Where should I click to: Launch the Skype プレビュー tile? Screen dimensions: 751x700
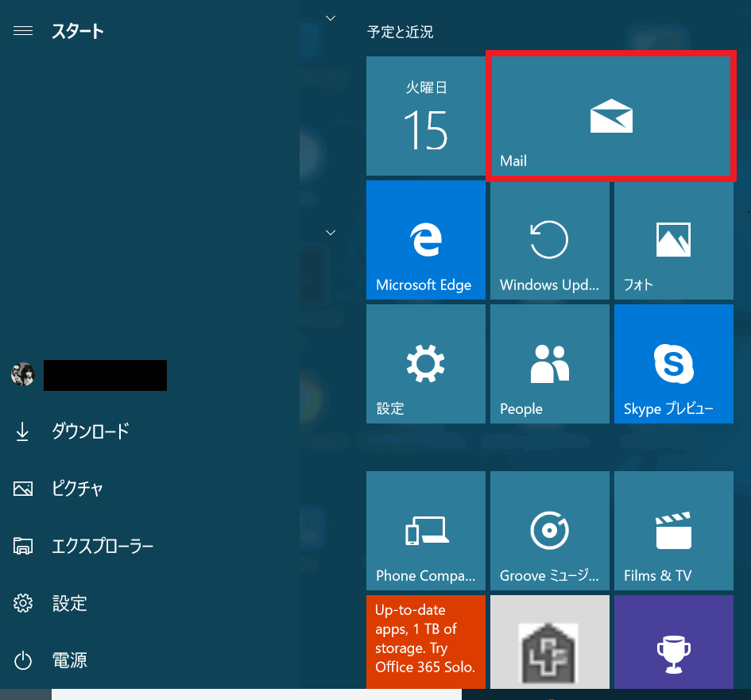674,364
